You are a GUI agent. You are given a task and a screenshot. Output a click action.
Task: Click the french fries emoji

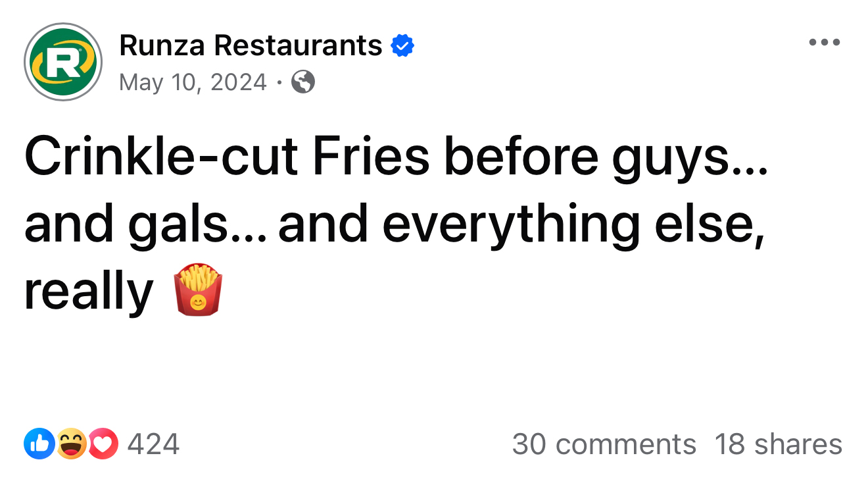(x=197, y=290)
